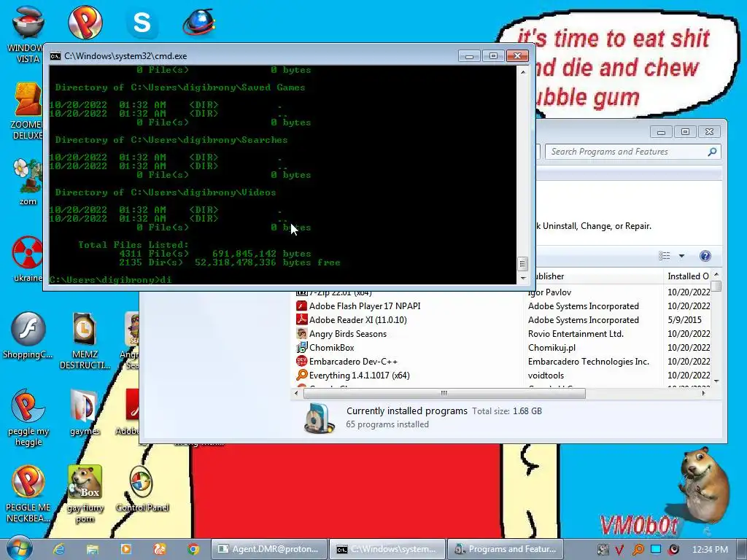Minimize the cmd.exe window
The height and width of the screenshot is (560, 747).
[x=469, y=55]
